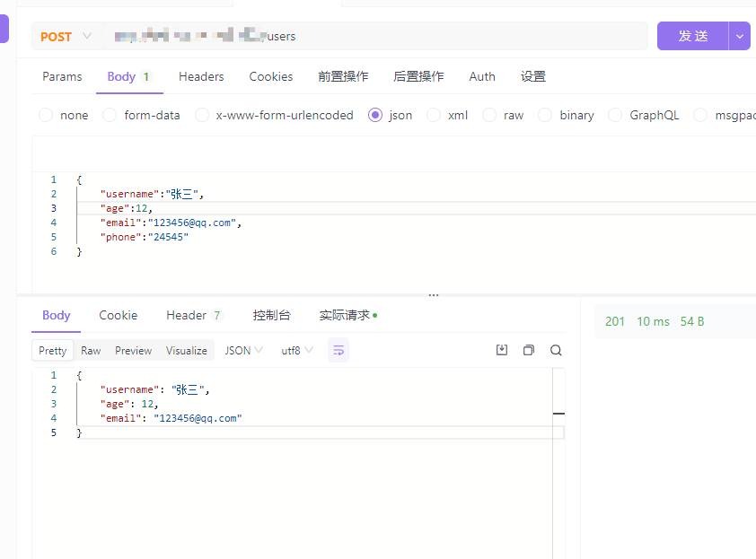Open the JSON response format dropdown

click(243, 350)
